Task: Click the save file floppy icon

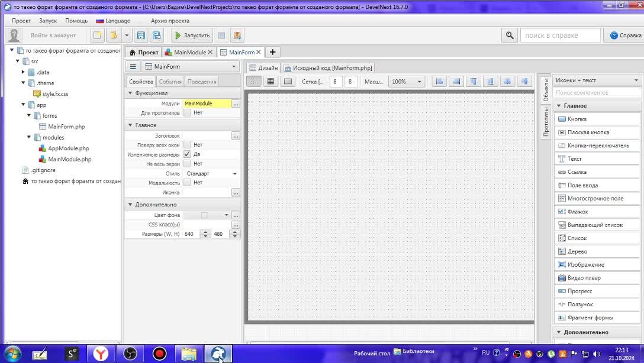Action: pos(141,35)
